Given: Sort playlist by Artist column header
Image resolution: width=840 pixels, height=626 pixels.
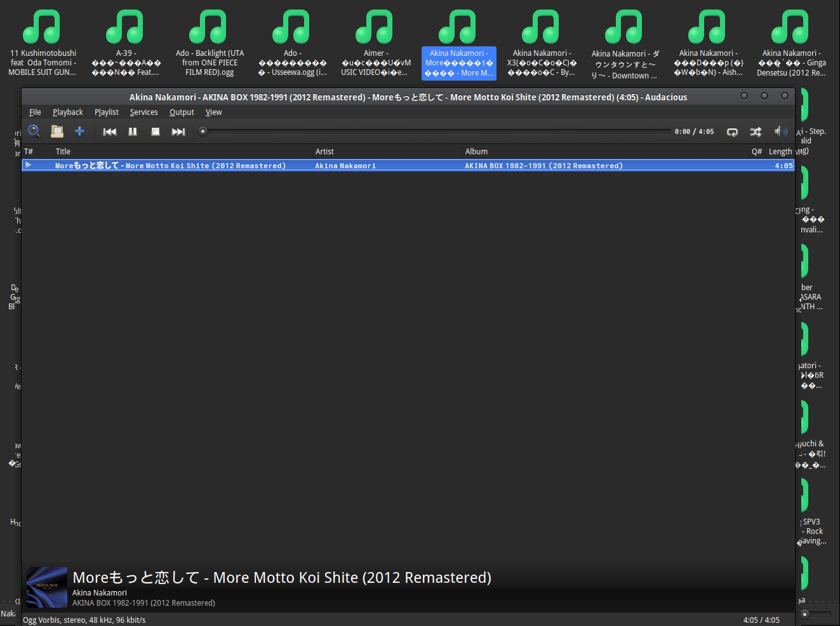Looking at the screenshot, I should coord(324,152).
